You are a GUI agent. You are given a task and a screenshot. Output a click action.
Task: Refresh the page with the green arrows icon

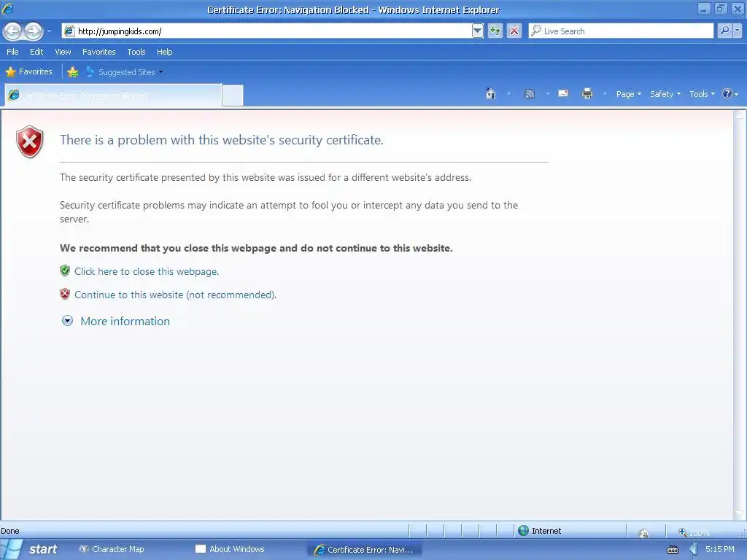click(495, 31)
